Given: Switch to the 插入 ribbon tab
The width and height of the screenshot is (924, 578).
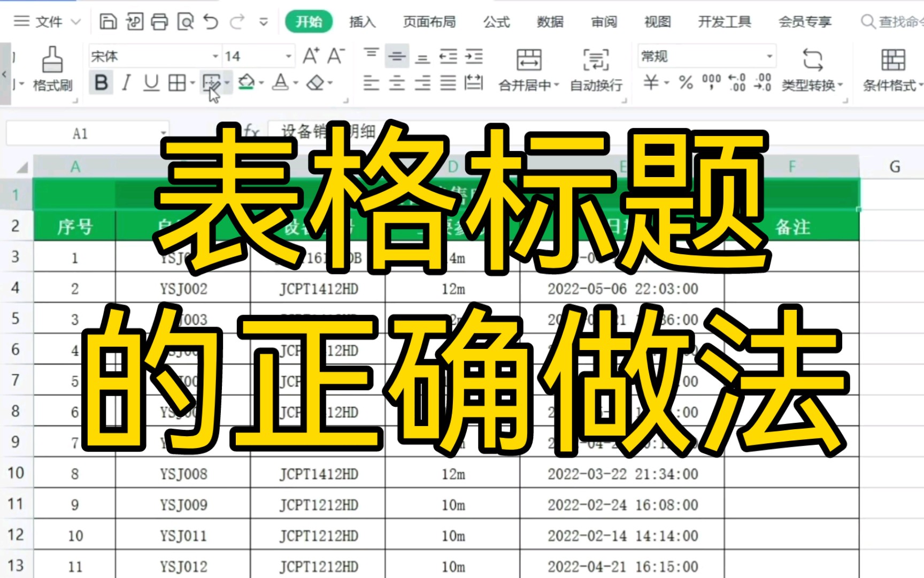Looking at the screenshot, I should tap(363, 22).
